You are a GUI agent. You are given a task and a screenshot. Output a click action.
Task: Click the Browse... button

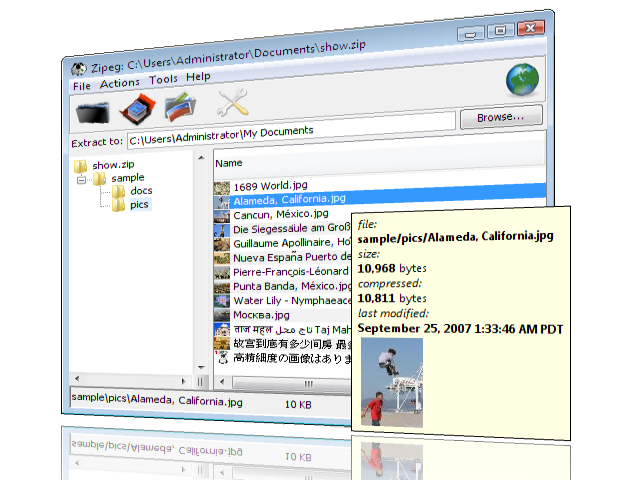point(500,118)
